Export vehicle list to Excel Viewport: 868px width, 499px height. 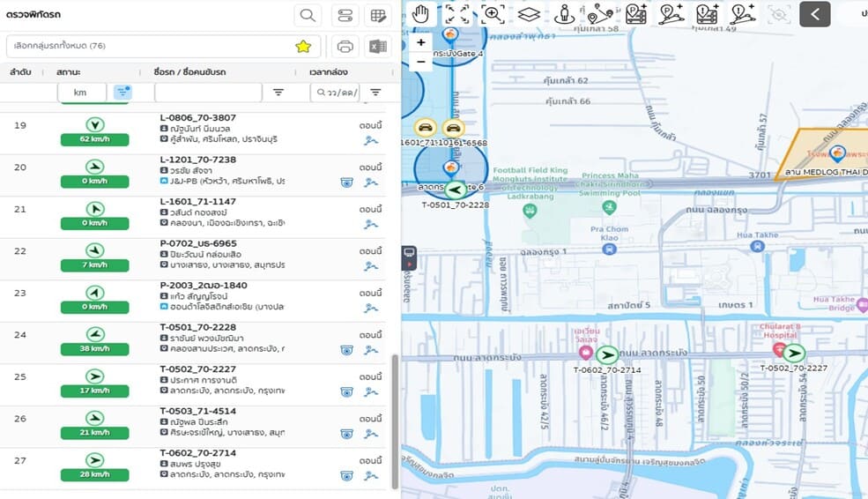point(379,47)
